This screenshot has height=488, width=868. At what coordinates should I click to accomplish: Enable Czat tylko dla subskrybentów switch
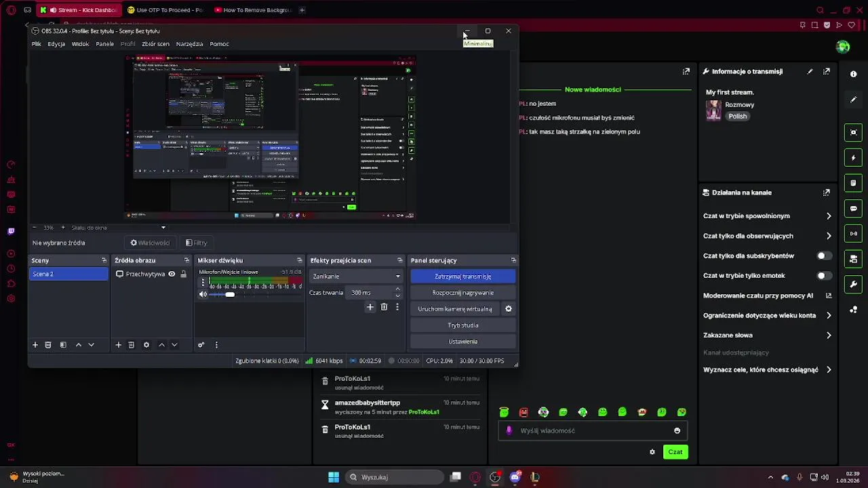pyautogui.click(x=824, y=256)
